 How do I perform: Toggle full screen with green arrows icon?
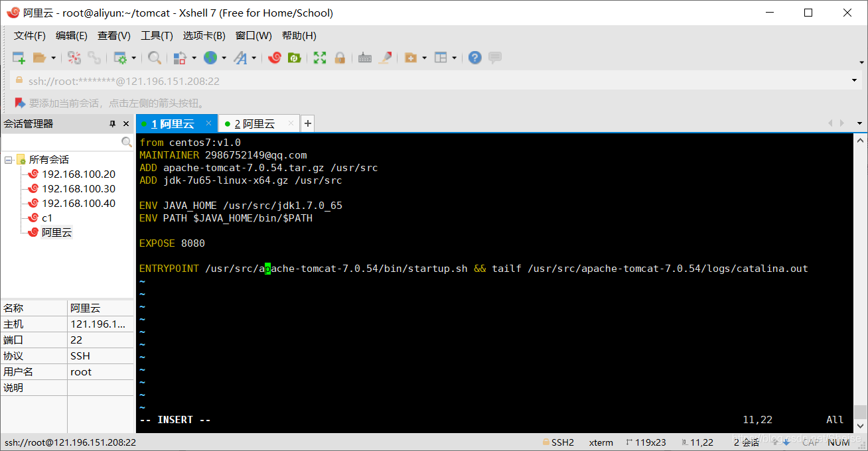(x=320, y=58)
